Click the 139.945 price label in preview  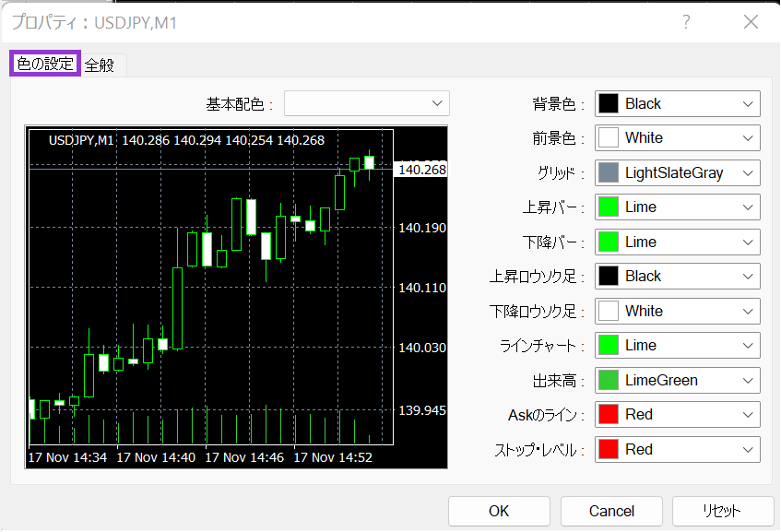(x=422, y=410)
